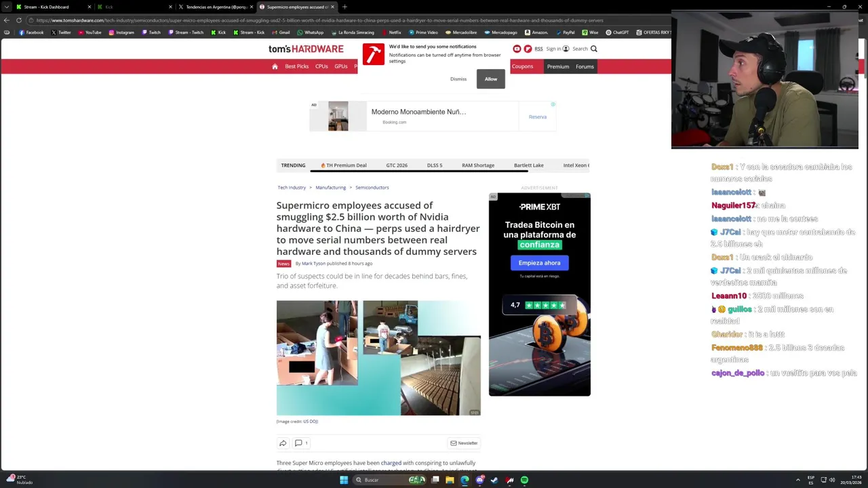The width and height of the screenshot is (868, 488).
Task: Open the YouTube bookmark
Action: (x=90, y=33)
